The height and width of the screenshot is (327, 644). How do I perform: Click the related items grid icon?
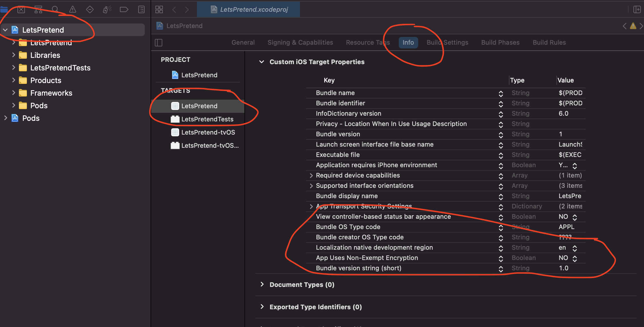pos(159,9)
